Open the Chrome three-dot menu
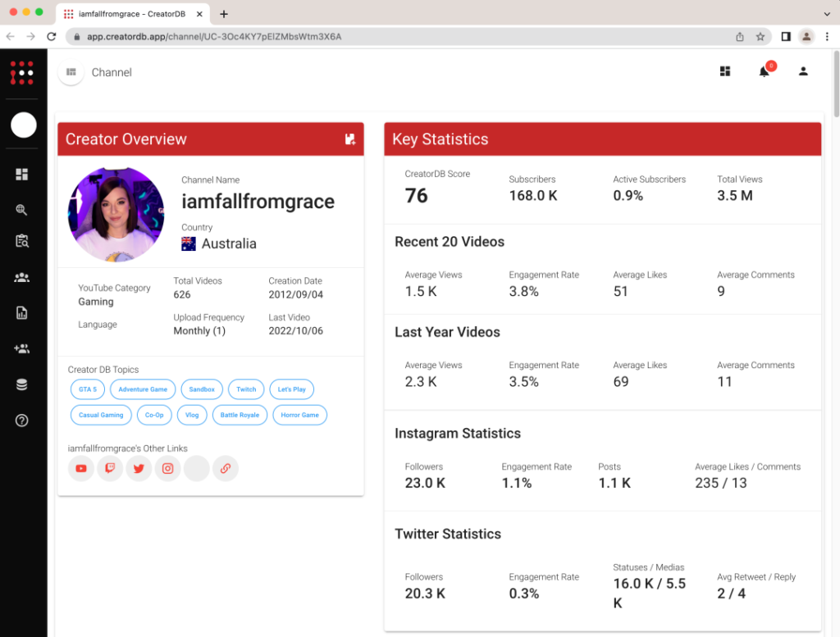Screen dimensions: 840x637 [x=827, y=36]
